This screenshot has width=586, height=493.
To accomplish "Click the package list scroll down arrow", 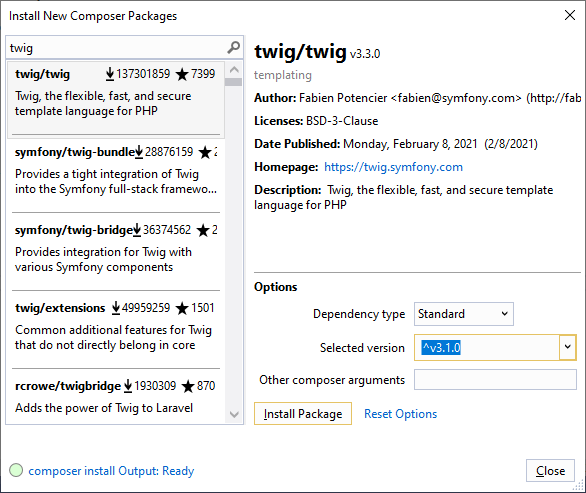I will [234, 414].
